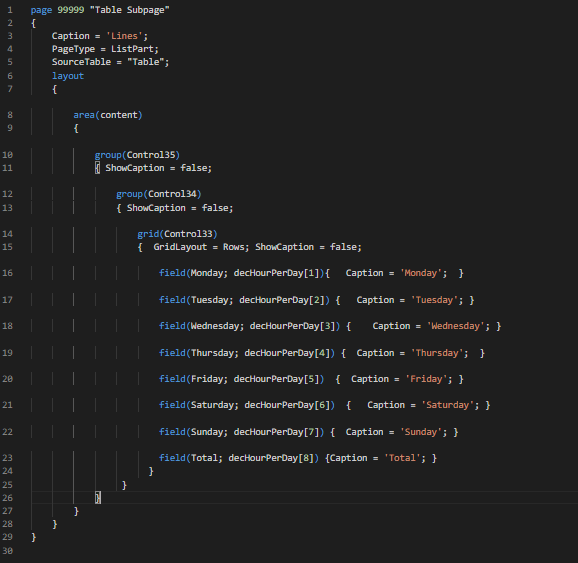Place cursor on 'layout' keyword
This screenshot has height=563, width=578.
tap(68, 76)
